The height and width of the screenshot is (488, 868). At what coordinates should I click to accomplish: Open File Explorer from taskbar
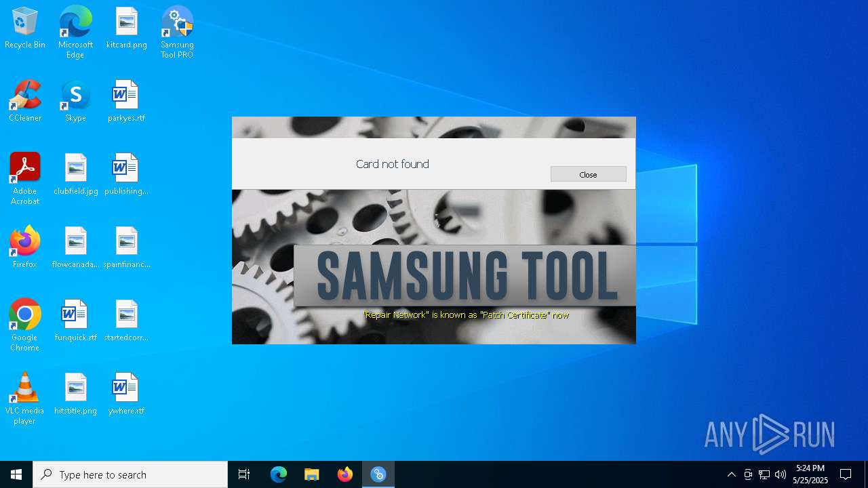point(312,474)
